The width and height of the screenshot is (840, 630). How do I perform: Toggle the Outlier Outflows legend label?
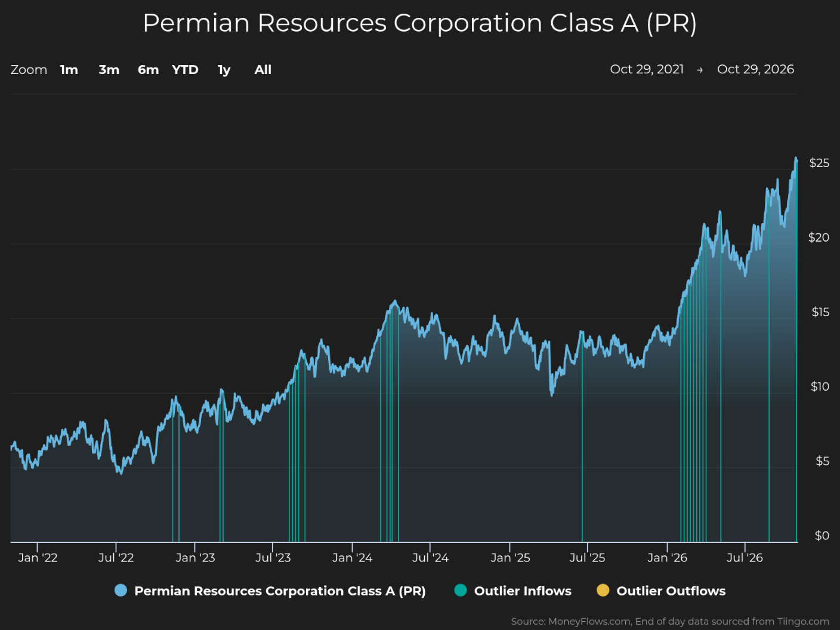coord(671,591)
